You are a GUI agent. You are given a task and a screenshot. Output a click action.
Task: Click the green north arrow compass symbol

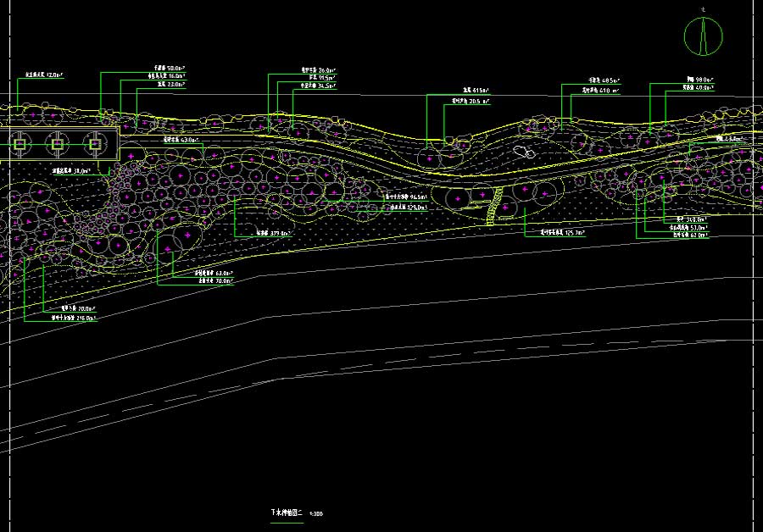tap(704, 34)
